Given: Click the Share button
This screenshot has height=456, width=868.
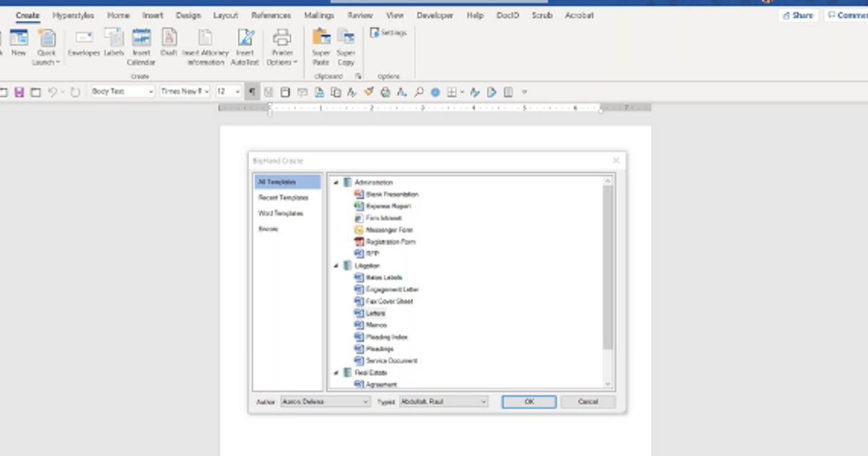Looking at the screenshot, I should [x=798, y=15].
